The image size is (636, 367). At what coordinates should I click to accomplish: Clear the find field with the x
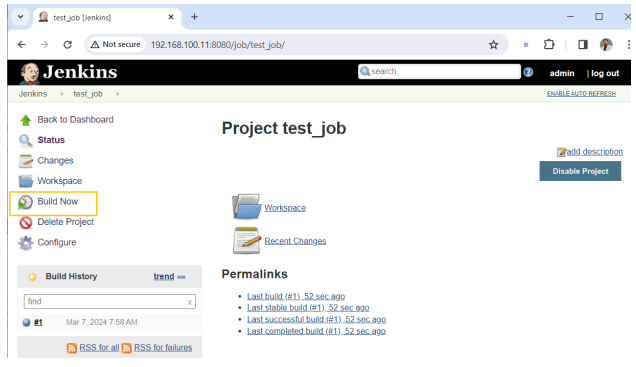189,303
